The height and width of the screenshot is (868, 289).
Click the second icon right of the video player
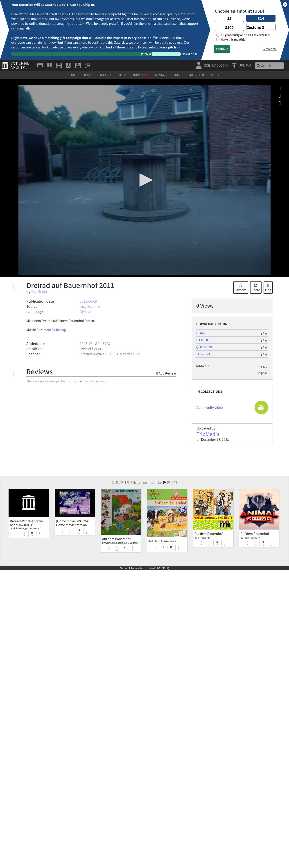tap(280, 96)
